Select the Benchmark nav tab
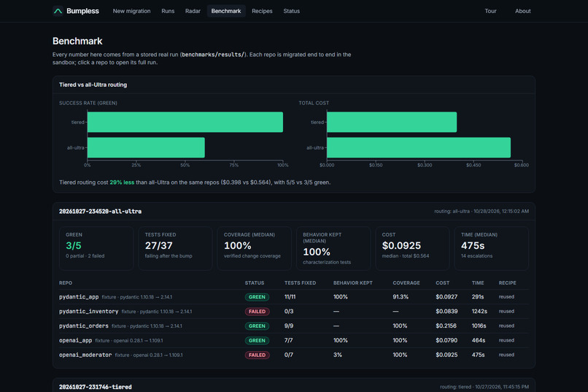Image resolution: width=588 pixels, height=392 pixels. tap(226, 11)
